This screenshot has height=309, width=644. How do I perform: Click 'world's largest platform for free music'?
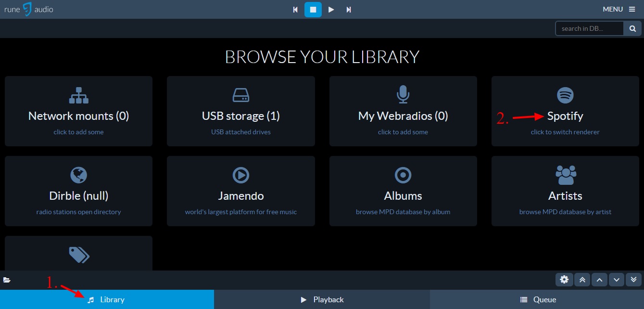[241, 212]
